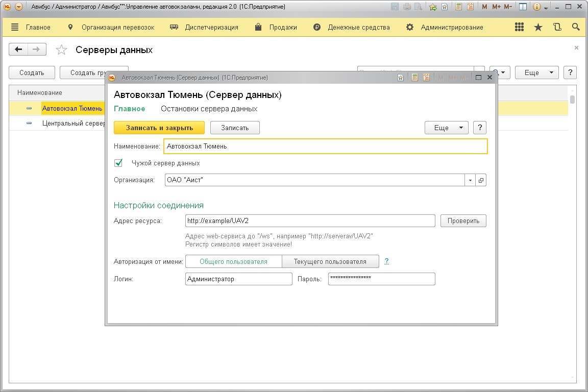This screenshot has height=392, width=588.
Task: Click into the Адрес ресурса field
Action: pos(310,221)
